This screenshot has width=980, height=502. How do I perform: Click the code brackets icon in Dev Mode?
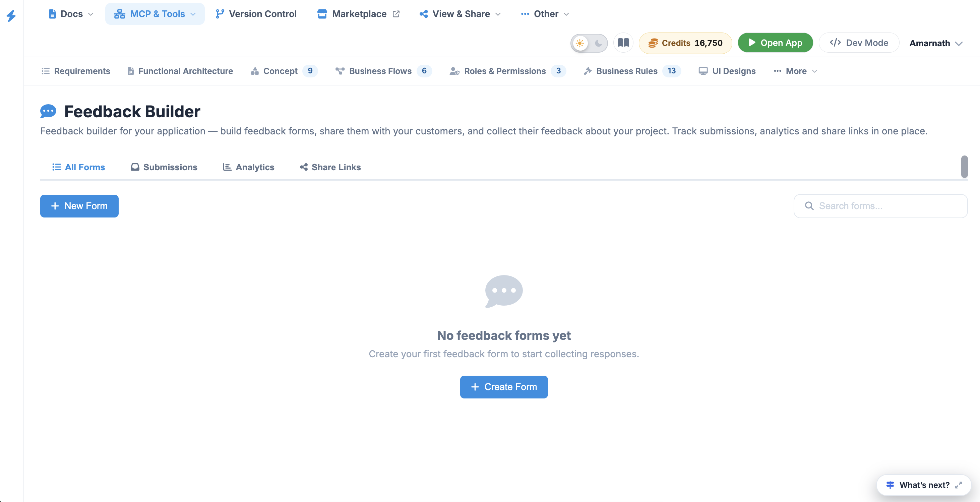tap(835, 43)
